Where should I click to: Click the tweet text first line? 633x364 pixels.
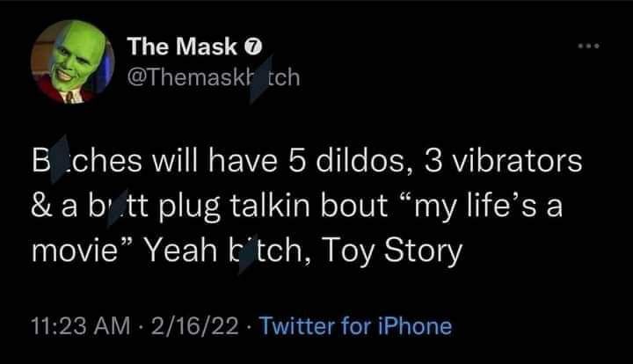pos(307,161)
